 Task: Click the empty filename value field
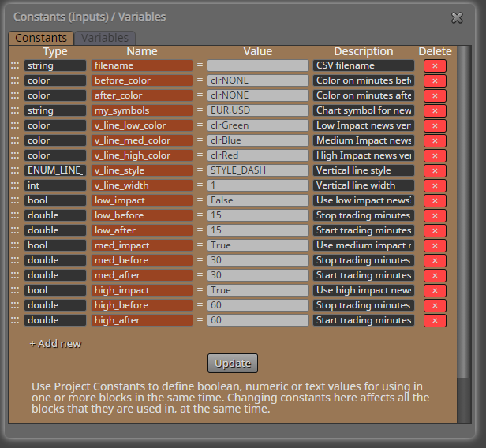coord(258,65)
